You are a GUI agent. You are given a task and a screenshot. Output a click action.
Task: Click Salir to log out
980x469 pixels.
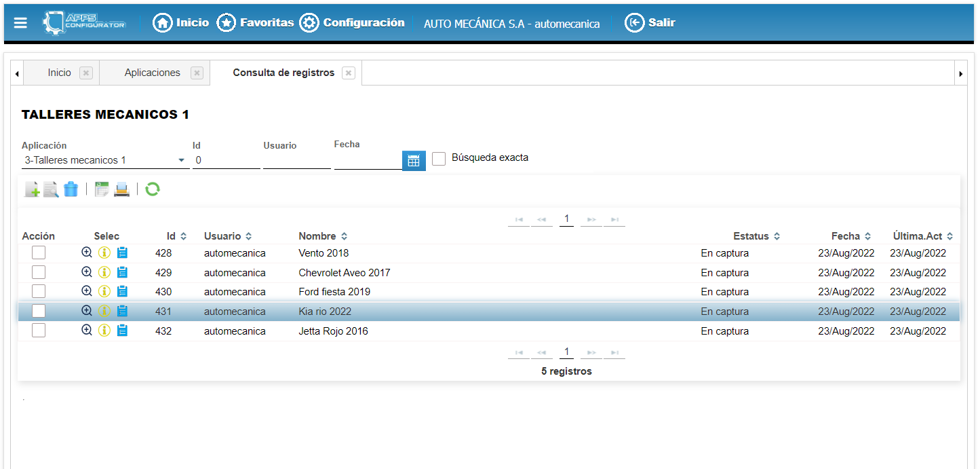[x=650, y=23]
